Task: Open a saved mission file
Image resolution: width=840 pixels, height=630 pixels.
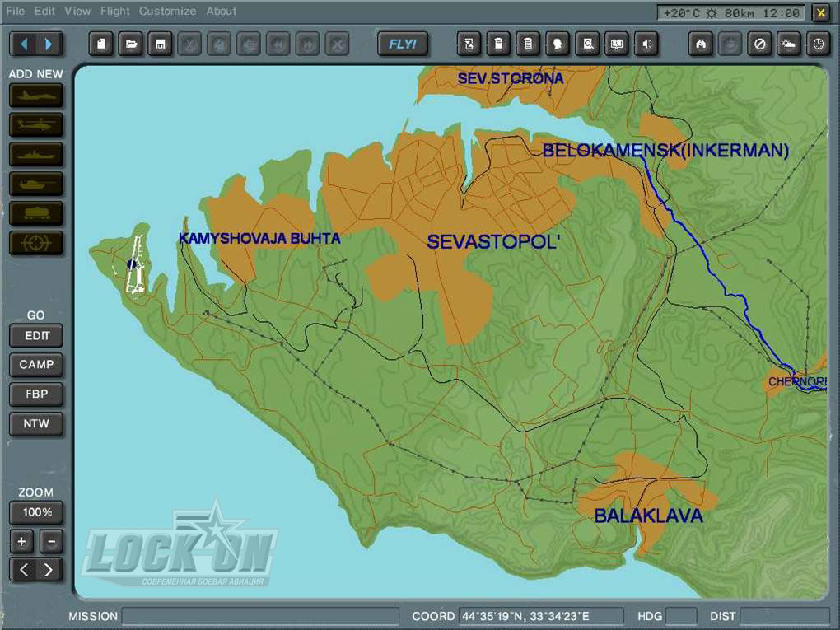Action: 131,44
